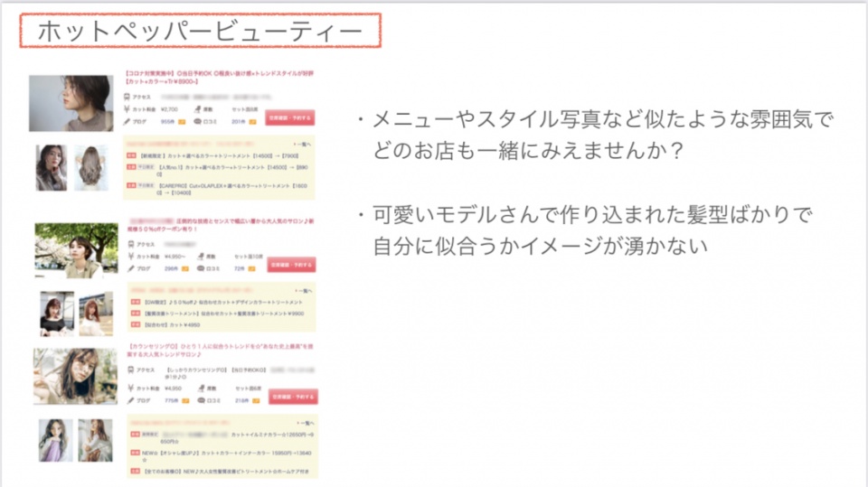Viewport: 868px width, 487px height.
Task: Open 一覧へ link in the third salon's coupon box
Action: tap(306, 423)
